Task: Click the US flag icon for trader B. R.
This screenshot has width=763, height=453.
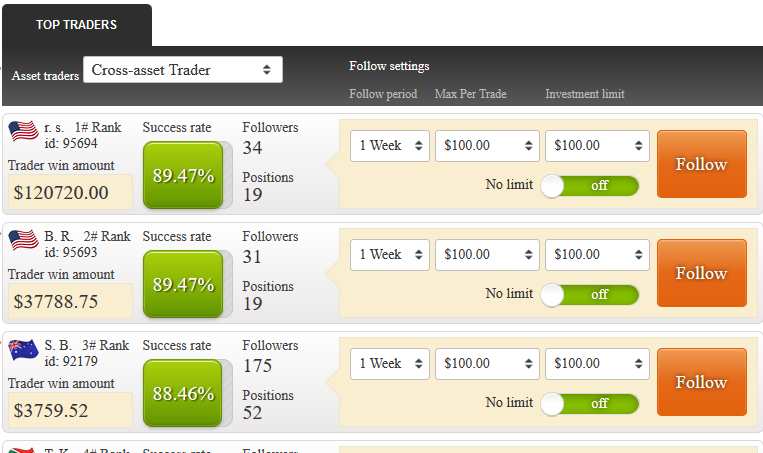Action: coord(23,240)
